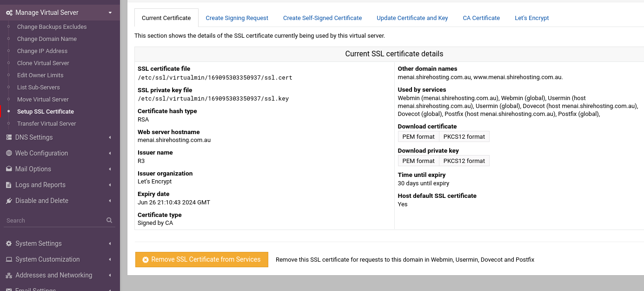Click the search magnifier icon in sidebar
The image size is (644, 291).
[x=109, y=220]
